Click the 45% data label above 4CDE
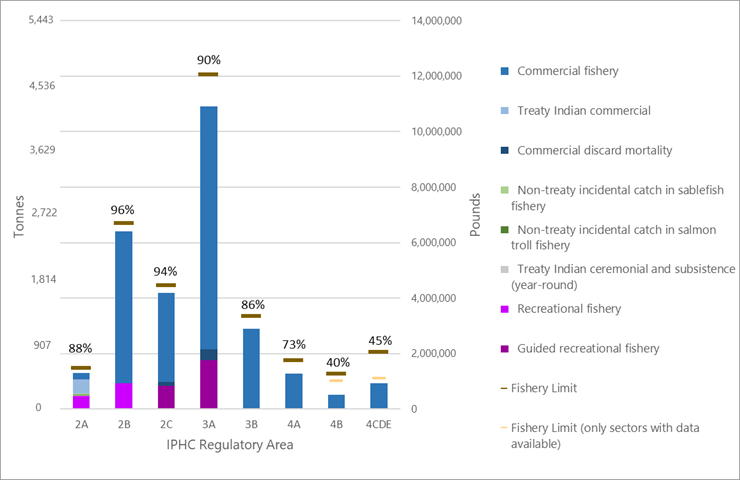This screenshot has width=740, height=480. pyautogui.click(x=379, y=340)
